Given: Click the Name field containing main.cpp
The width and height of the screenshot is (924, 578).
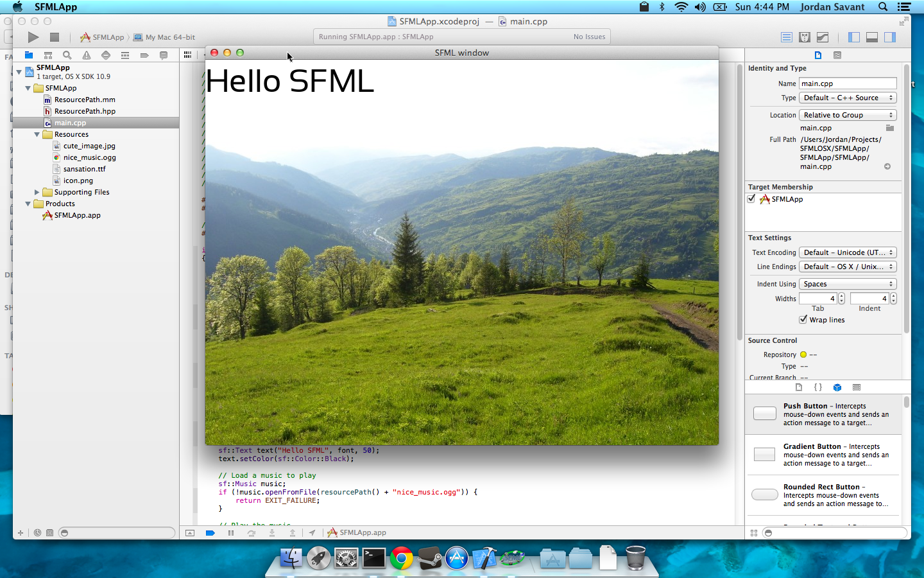Looking at the screenshot, I should coord(848,83).
